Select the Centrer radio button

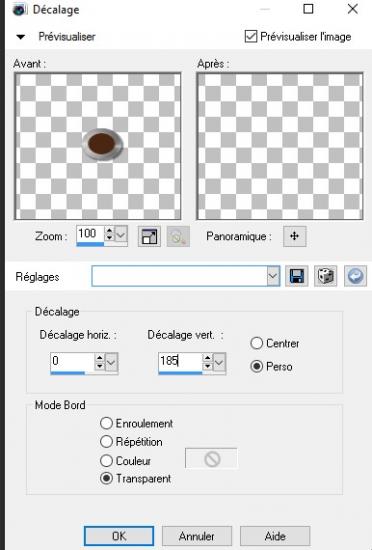click(256, 343)
